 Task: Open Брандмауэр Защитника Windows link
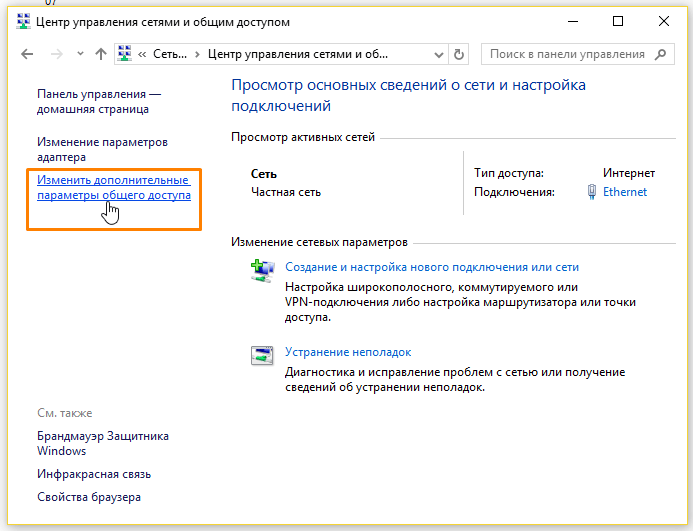[x=103, y=443]
